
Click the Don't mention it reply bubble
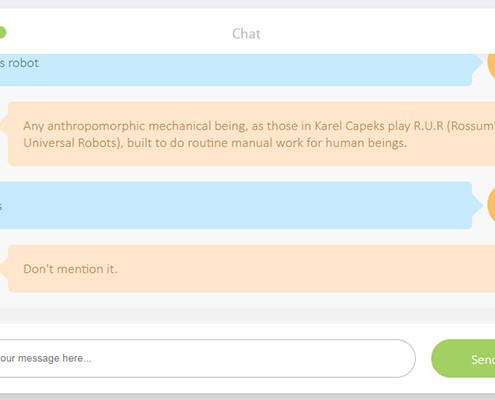251,268
